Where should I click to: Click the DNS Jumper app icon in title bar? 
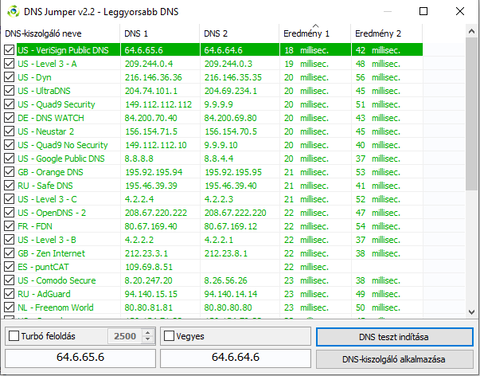pos(13,12)
